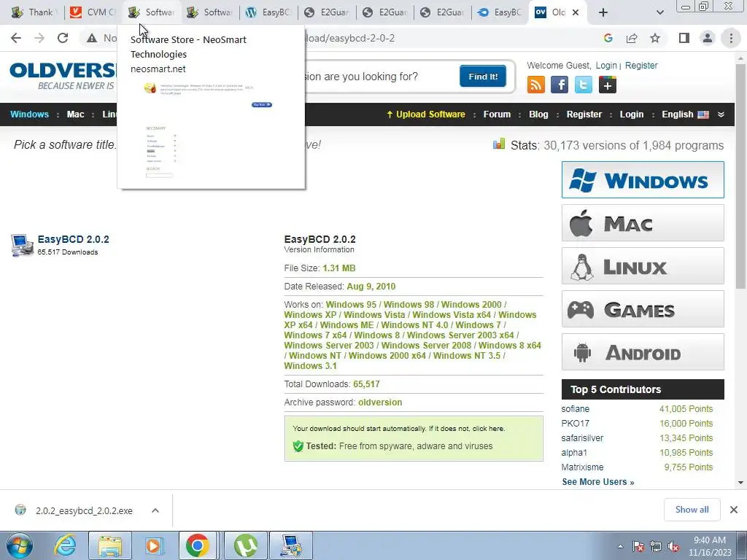This screenshot has height=560, width=747.
Task: Click the Linux category banner
Action: pyautogui.click(x=643, y=265)
